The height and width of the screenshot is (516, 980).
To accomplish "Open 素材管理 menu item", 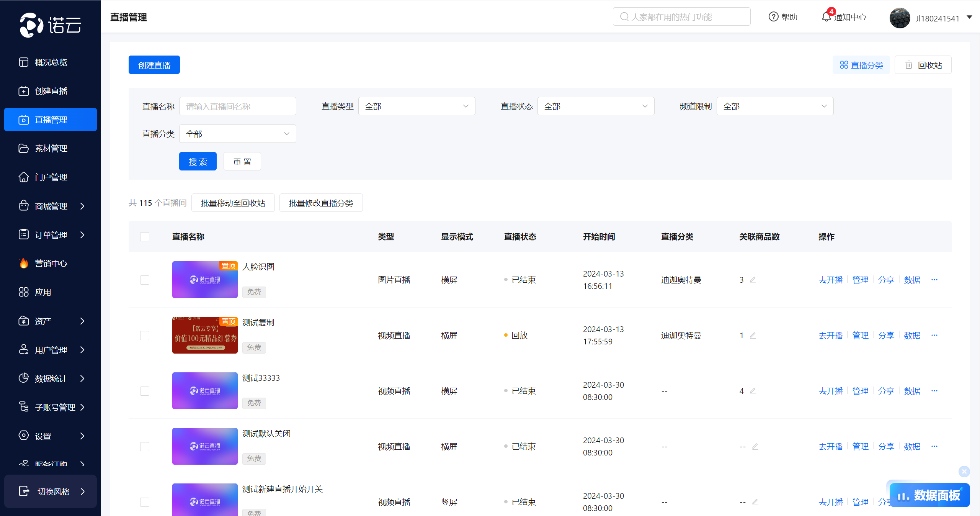I will (x=51, y=148).
